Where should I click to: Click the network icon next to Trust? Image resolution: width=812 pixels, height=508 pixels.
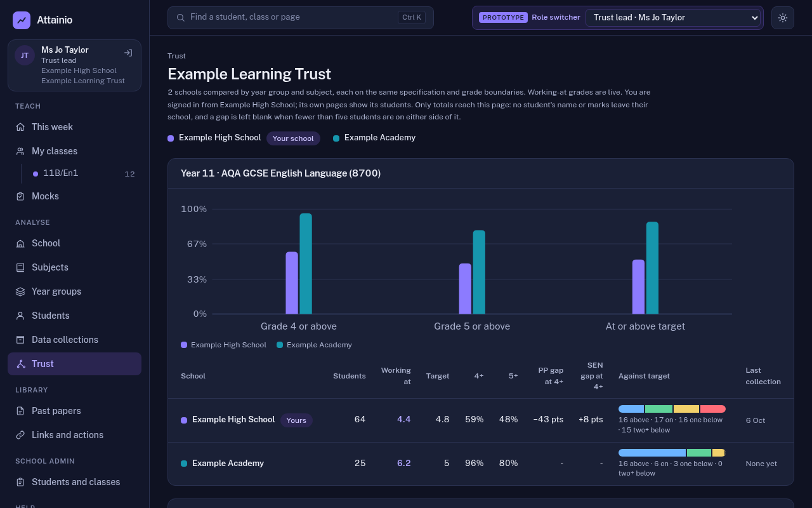pyautogui.click(x=21, y=364)
